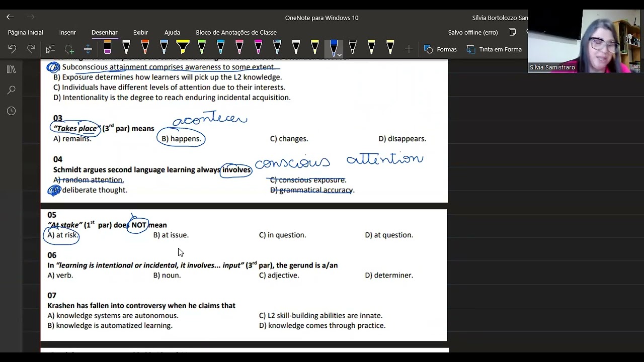Image resolution: width=644 pixels, height=362 pixels.
Task: Click the Redo arrow icon
Action: pyautogui.click(x=31, y=49)
